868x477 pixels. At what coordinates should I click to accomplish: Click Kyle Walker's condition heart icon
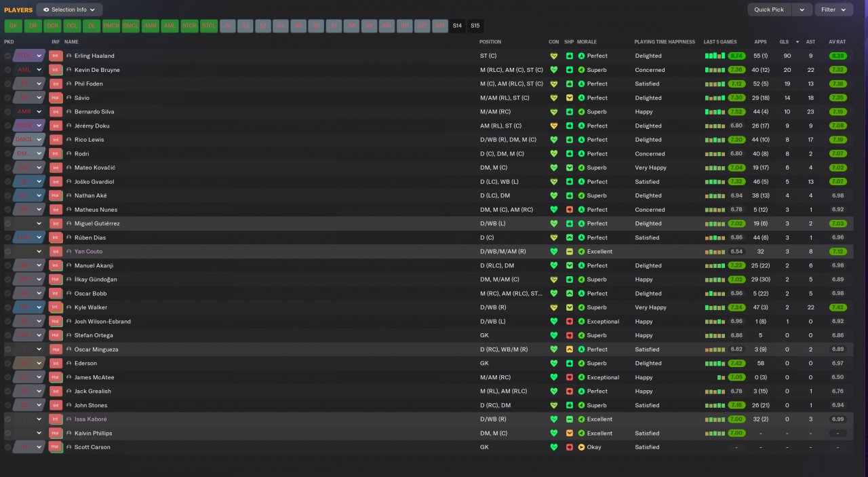coord(553,307)
